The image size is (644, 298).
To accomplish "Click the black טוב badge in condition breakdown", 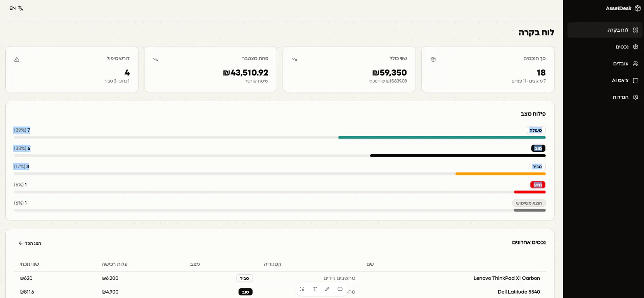I will coord(538,149).
